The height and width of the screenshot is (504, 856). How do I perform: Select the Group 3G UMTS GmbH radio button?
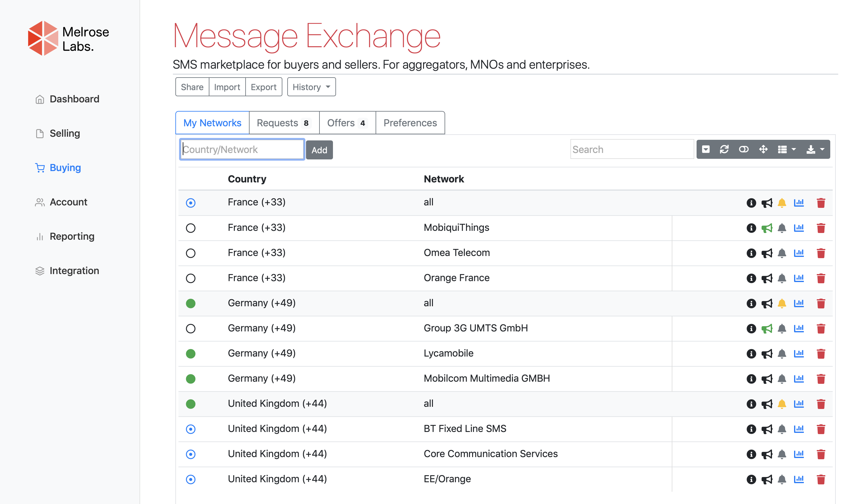point(191,328)
